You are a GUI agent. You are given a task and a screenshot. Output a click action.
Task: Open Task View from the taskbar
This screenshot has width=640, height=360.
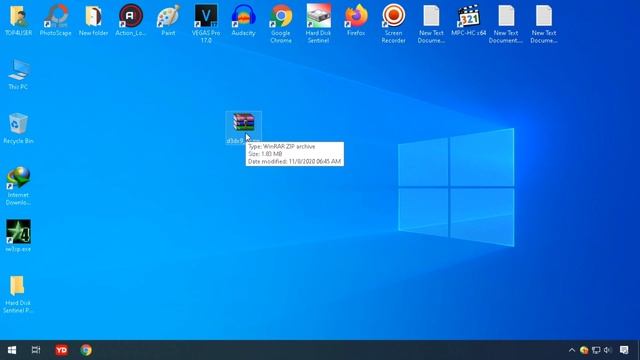click(x=36, y=350)
